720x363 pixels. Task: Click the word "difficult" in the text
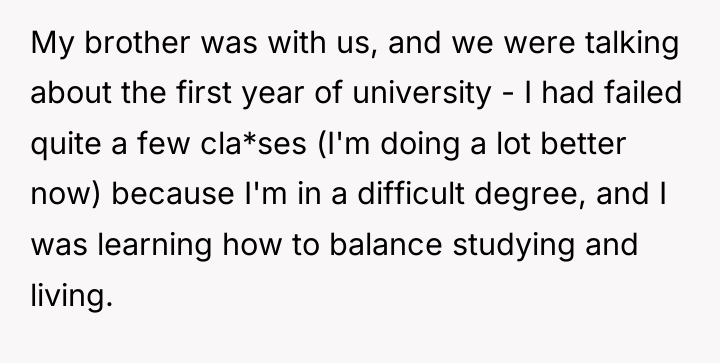point(411,193)
